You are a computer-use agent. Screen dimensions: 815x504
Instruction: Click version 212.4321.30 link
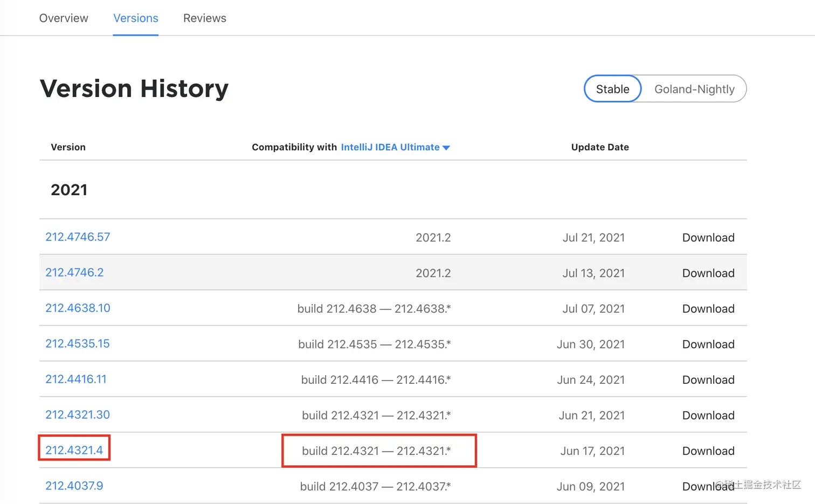(78, 415)
